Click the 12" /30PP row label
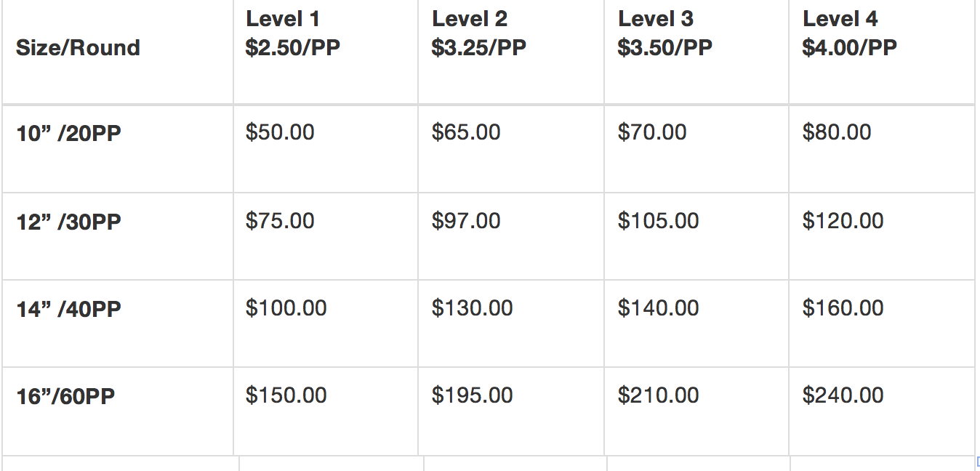 [x=68, y=222]
